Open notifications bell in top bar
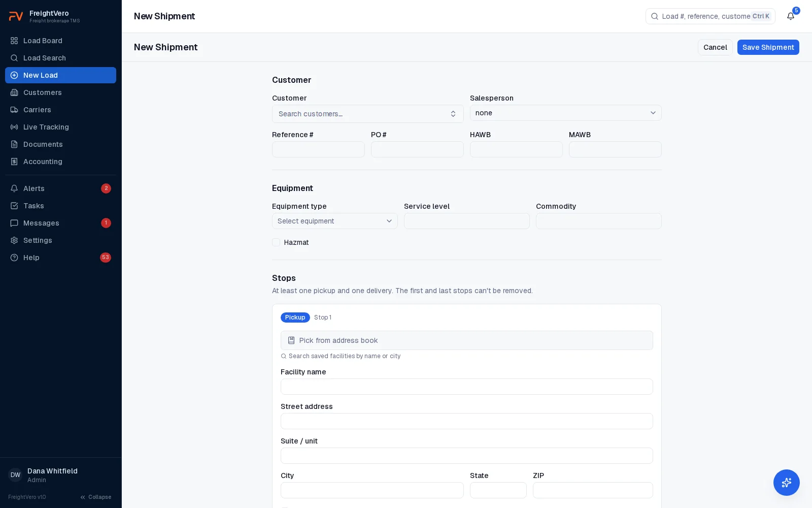The height and width of the screenshot is (508, 812). 791,16
